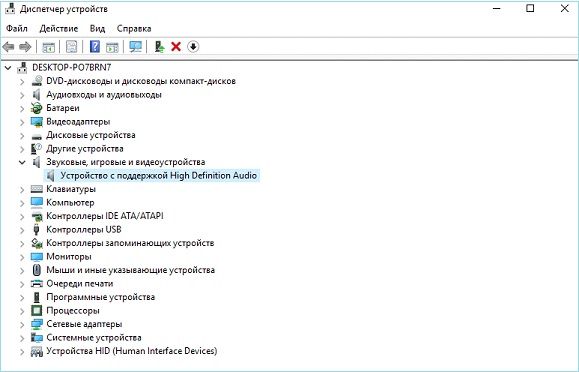Click the Другие устройства unknown device icon
Screen dimensions: 579x372
click(x=37, y=149)
